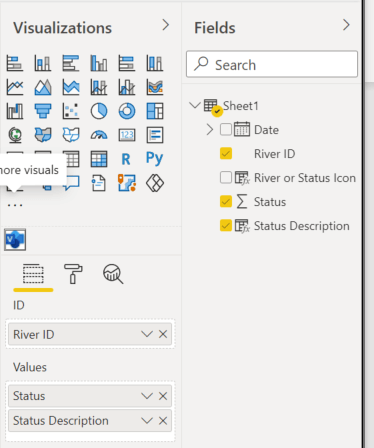Remove River ID from ID well

pyautogui.click(x=163, y=334)
